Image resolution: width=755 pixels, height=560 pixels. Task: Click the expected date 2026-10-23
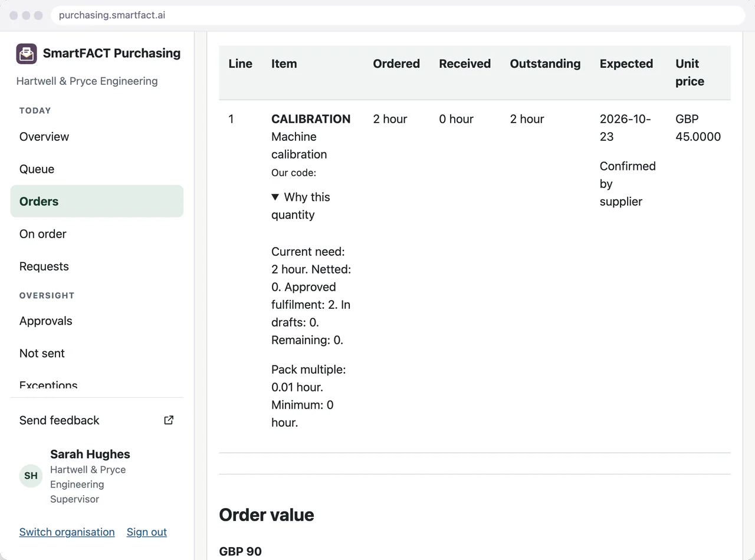[x=625, y=128]
